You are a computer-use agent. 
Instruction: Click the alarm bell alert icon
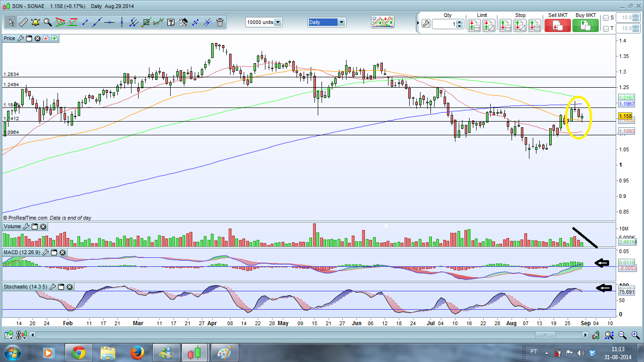coord(35,22)
